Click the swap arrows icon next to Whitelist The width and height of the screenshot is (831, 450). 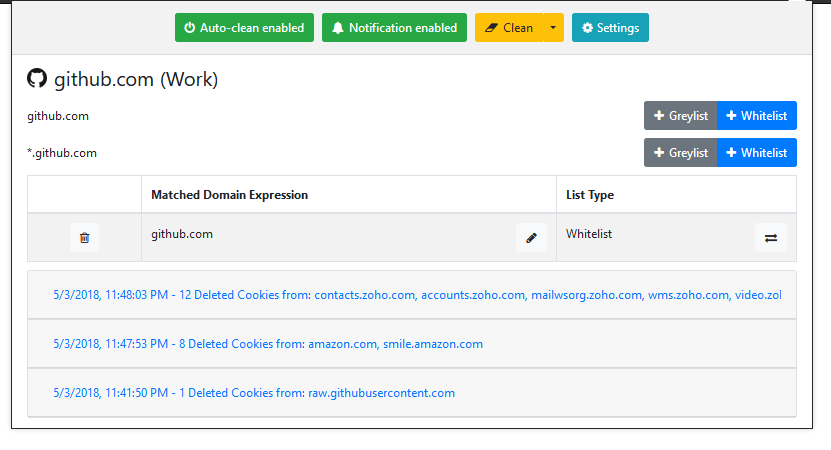[x=771, y=237]
